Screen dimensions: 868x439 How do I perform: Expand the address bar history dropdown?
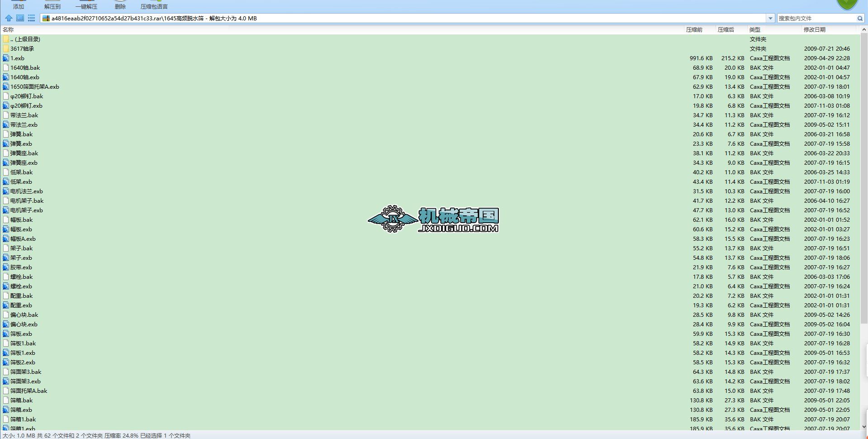[x=771, y=18]
